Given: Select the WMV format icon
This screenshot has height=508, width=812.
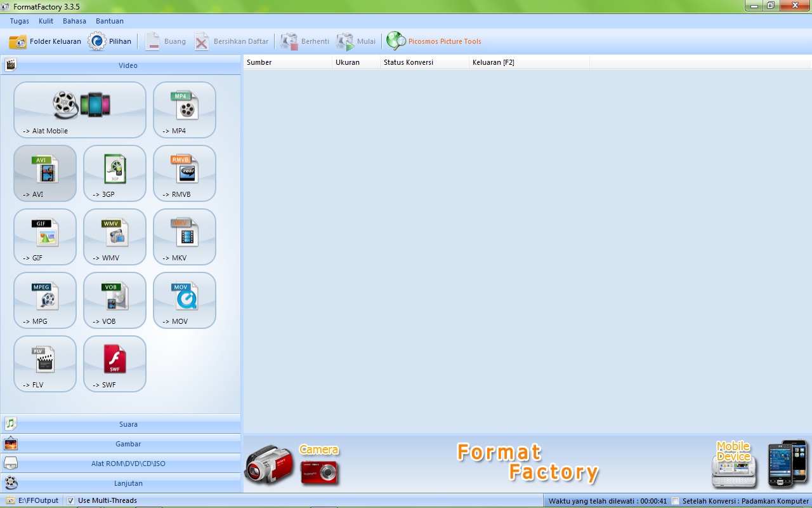Looking at the screenshot, I should pos(115,237).
